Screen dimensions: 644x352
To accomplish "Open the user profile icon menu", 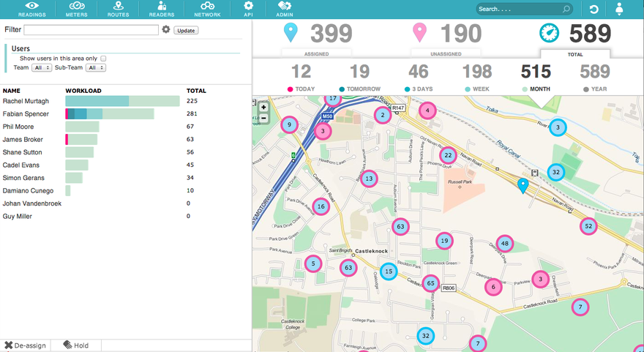I will pos(619,9).
